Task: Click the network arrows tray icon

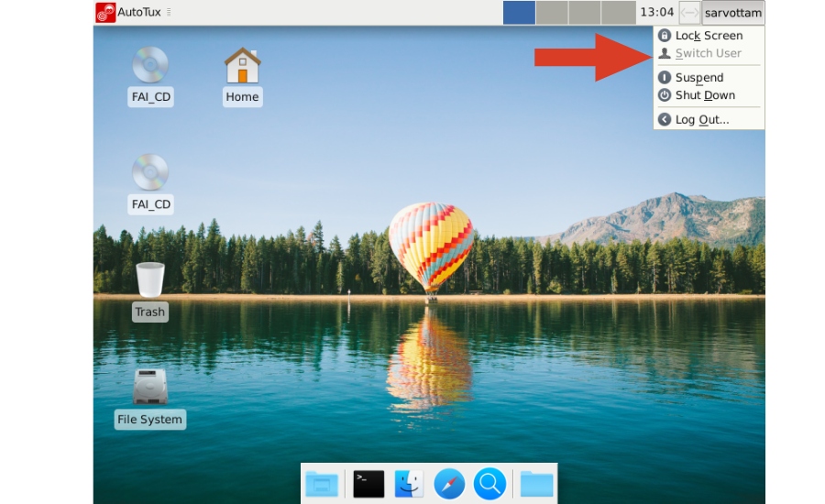Action: pos(688,13)
